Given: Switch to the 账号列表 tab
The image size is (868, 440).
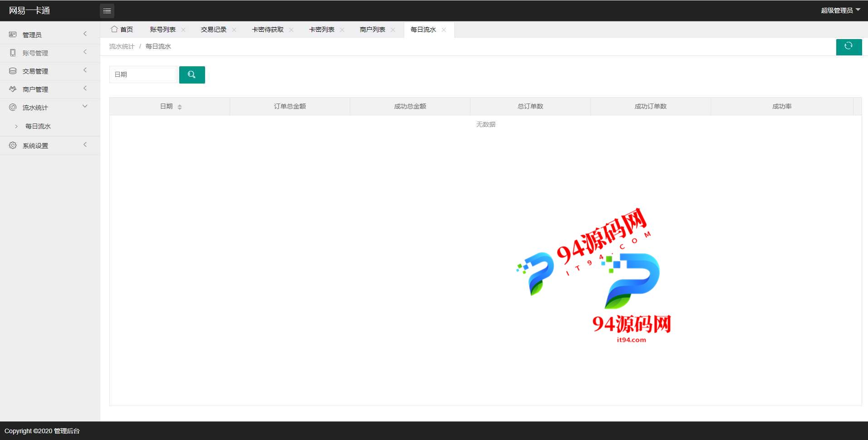Looking at the screenshot, I should (x=162, y=30).
